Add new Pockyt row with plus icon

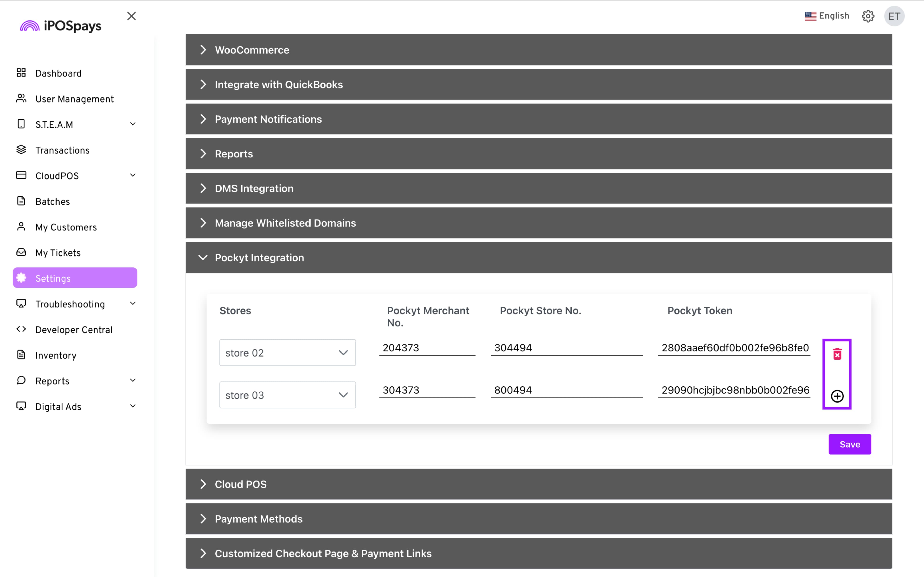(x=837, y=396)
